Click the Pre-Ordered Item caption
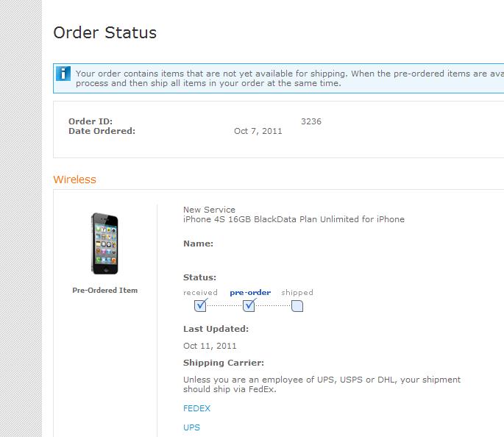The height and width of the screenshot is (437, 504). [x=104, y=290]
